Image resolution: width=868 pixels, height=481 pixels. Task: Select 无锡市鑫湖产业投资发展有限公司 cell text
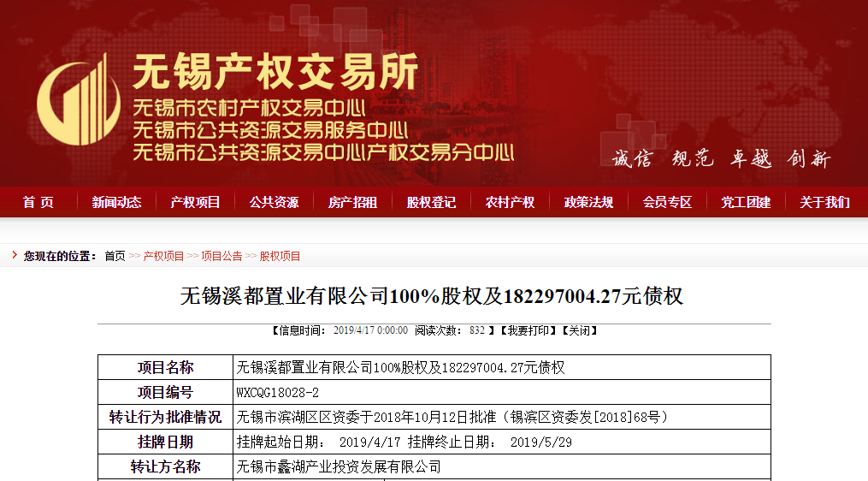[339, 466]
